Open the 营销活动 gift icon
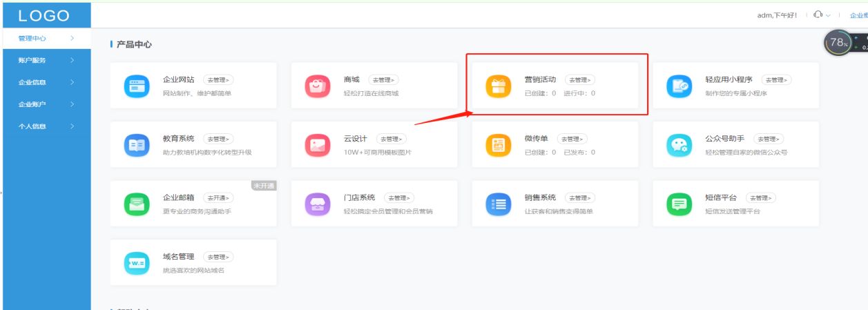Screen dimensions: 868x310 pyautogui.click(x=498, y=86)
